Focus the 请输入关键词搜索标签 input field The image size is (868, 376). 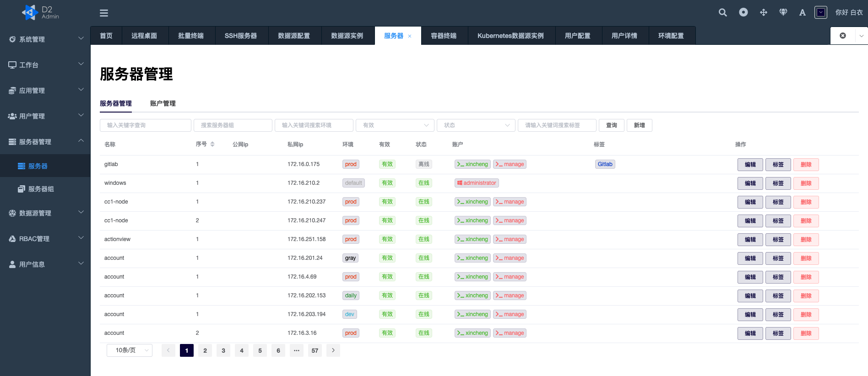[x=557, y=125]
